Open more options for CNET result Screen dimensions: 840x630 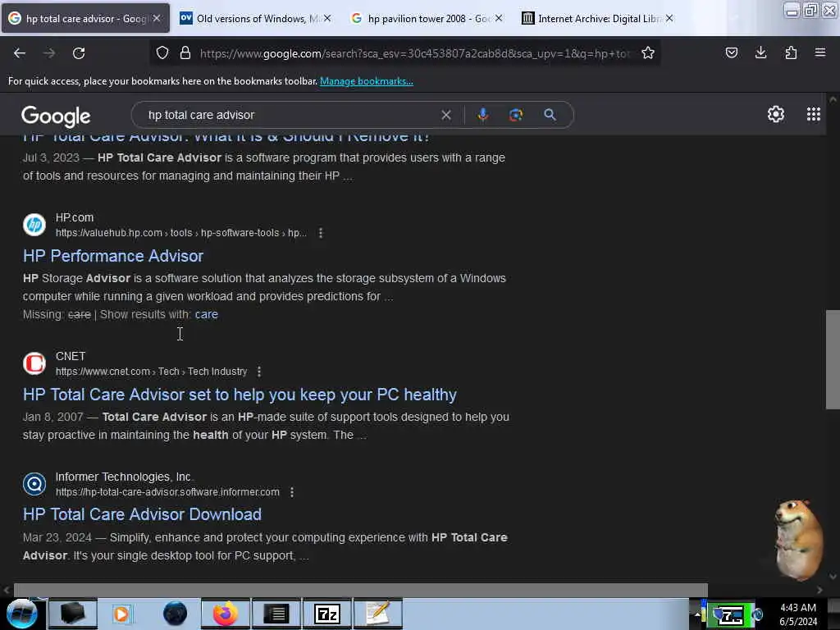259,372
